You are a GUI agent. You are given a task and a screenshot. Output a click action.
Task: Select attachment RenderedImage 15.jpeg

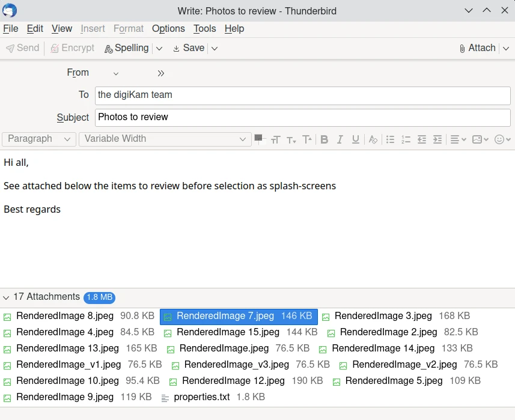pos(240,332)
